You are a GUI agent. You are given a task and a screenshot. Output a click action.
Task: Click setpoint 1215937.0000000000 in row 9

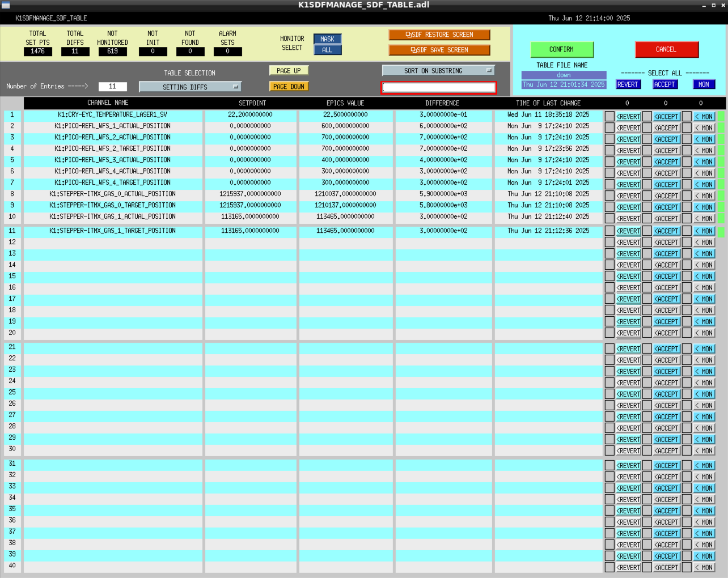(250, 205)
